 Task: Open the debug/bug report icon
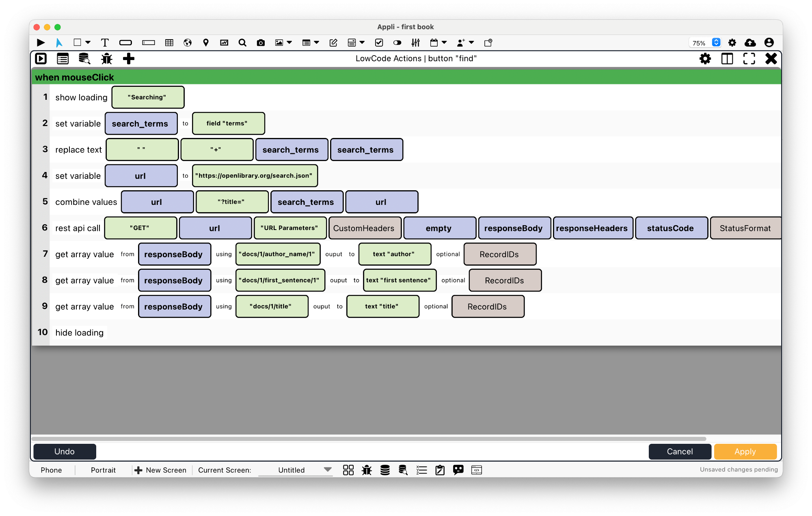coord(107,58)
